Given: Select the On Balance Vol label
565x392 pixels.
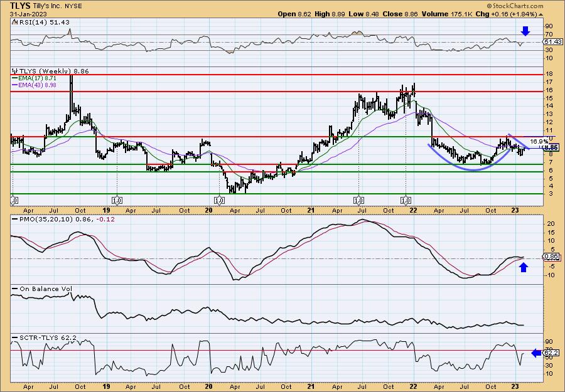Looking at the screenshot, I should [x=46, y=289].
